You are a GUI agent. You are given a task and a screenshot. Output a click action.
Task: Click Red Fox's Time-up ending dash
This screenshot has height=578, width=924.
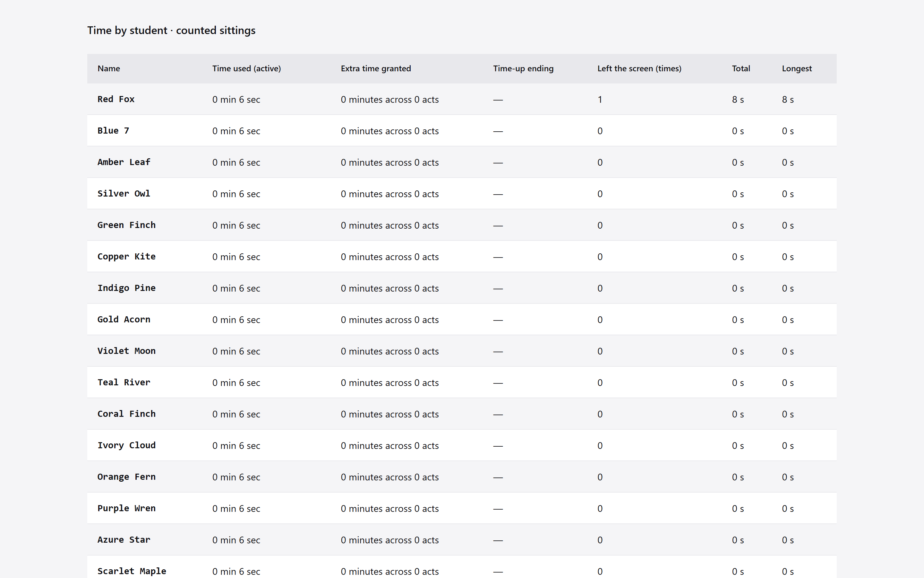point(498,100)
